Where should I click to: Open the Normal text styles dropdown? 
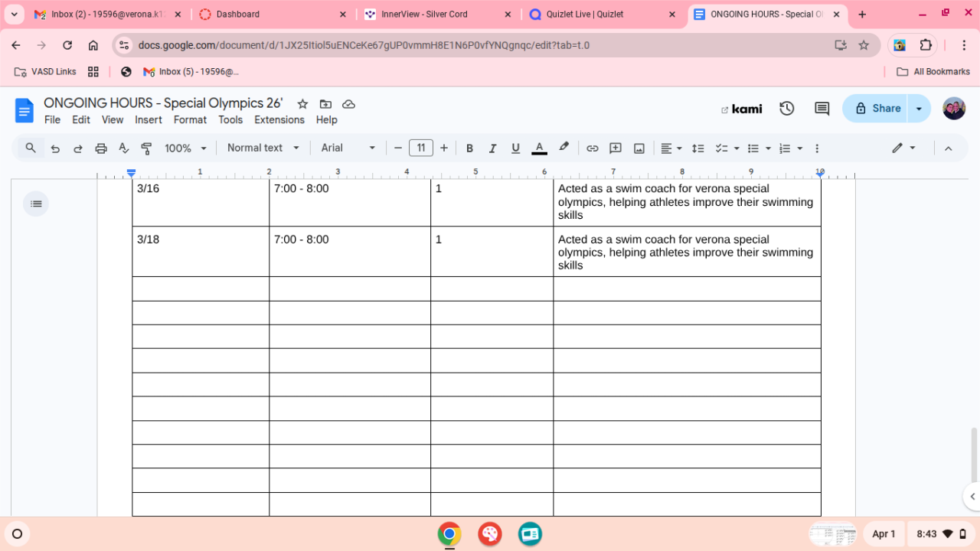263,148
